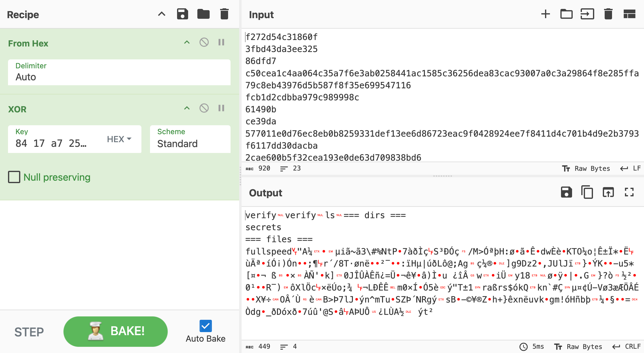
Task: Collapse the XOR operation panel
Action: point(187,108)
